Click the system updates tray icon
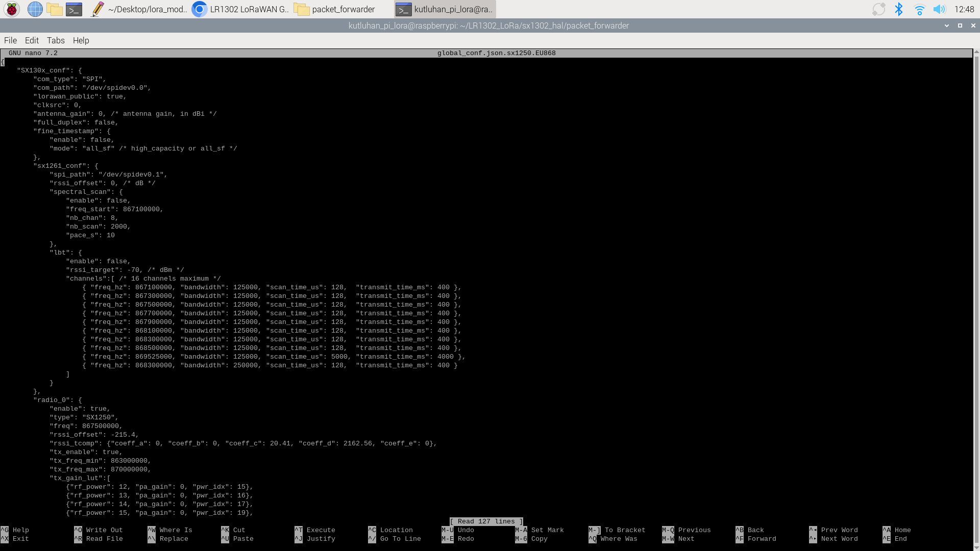 point(878,9)
